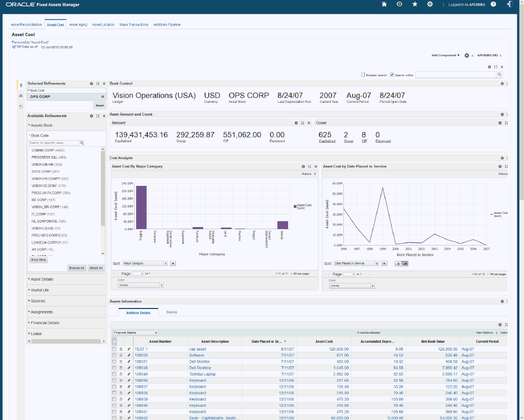
Task: Click book code search field
Action: pos(54,143)
